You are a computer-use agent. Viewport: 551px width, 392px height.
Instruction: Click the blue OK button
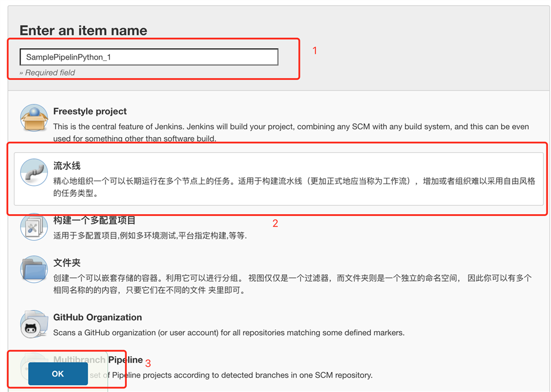(x=58, y=374)
